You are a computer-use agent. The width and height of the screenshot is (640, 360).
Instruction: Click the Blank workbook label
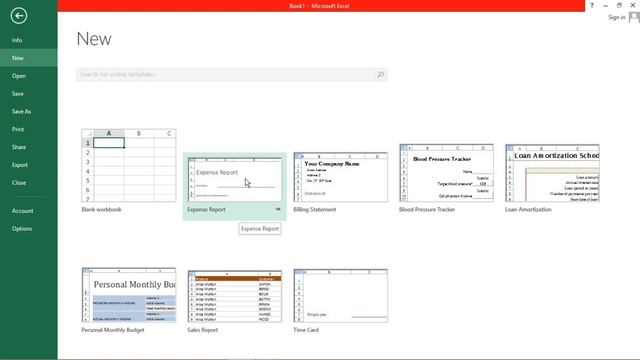[101, 209]
